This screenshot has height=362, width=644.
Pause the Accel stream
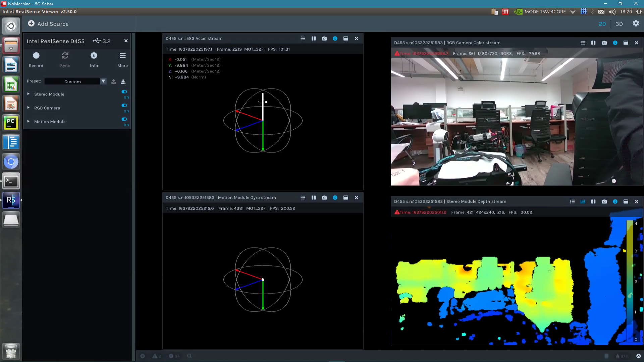[x=314, y=38]
